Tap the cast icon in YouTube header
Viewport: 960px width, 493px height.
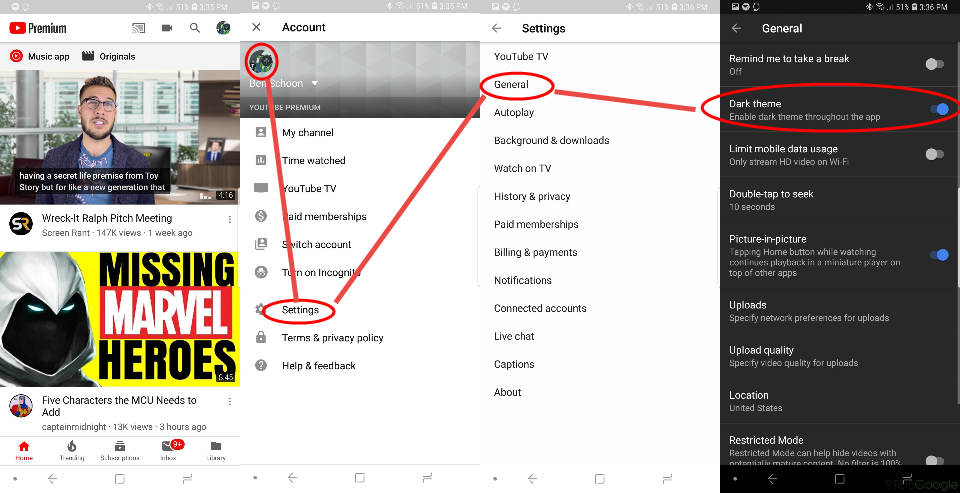pyautogui.click(x=138, y=28)
